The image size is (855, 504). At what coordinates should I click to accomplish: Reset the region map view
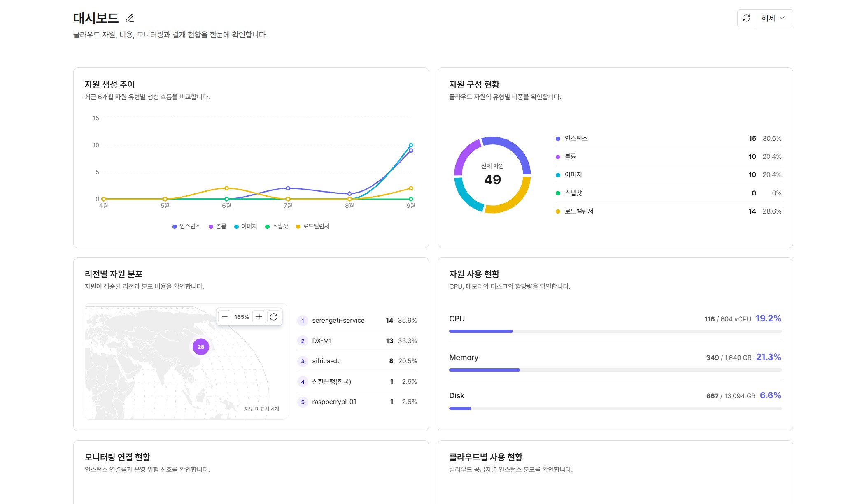point(274,317)
